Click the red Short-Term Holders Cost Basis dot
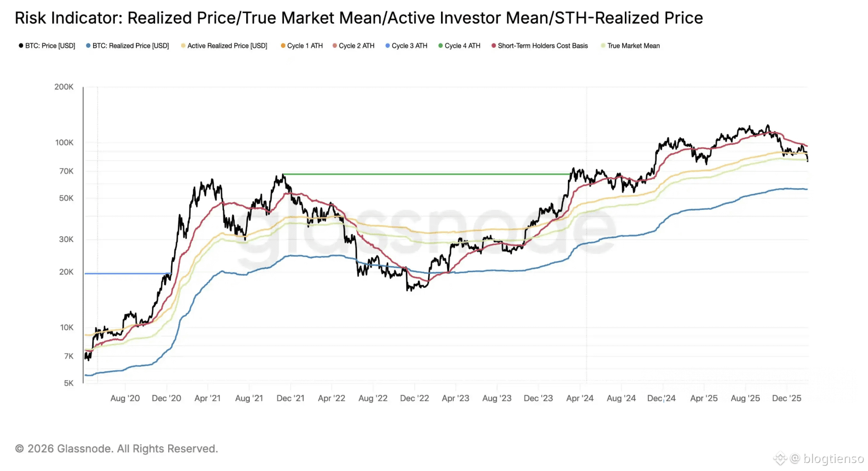 [494, 46]
